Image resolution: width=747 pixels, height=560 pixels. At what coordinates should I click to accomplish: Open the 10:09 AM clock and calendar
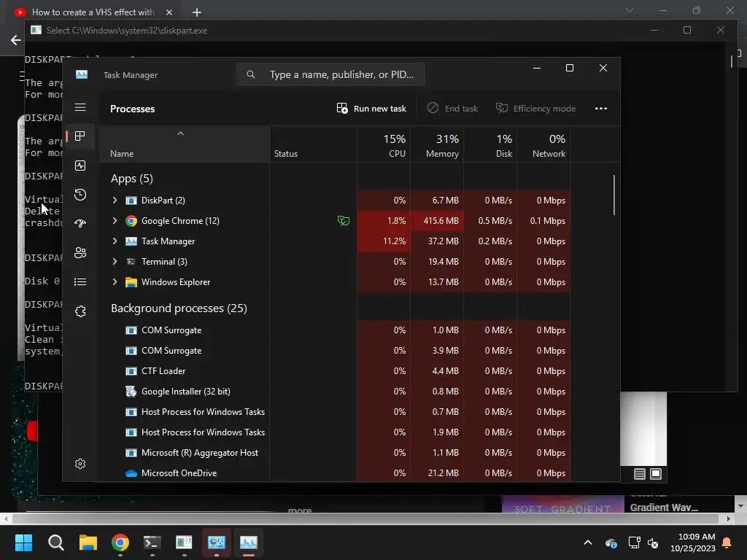coord(693,542)
